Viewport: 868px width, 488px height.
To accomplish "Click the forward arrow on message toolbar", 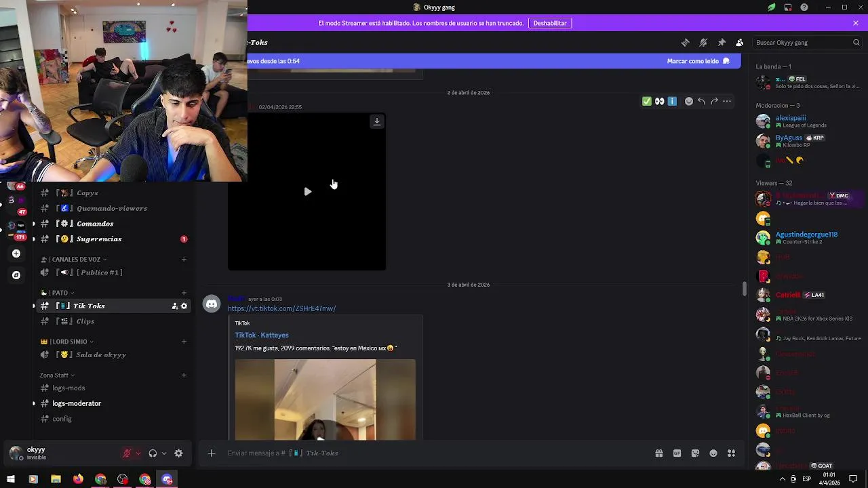I will 714,102.
